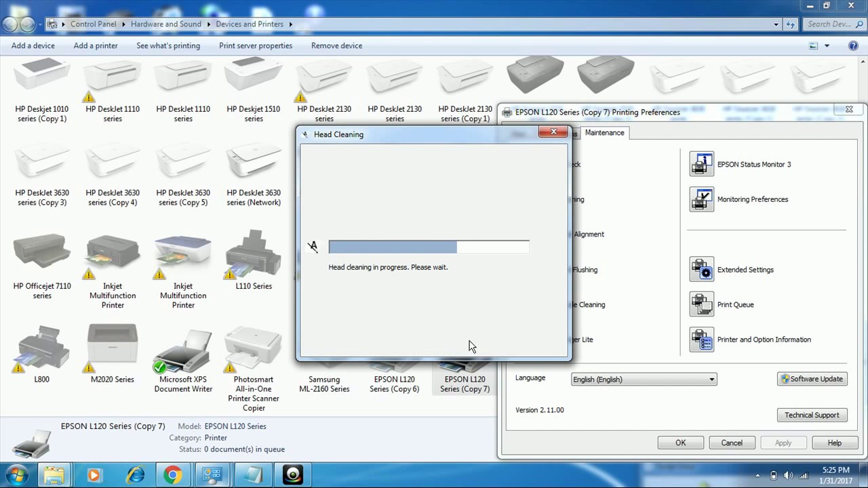Select L800 printer icon
This screenshot has height=488, width=868.
pos(42,348)
